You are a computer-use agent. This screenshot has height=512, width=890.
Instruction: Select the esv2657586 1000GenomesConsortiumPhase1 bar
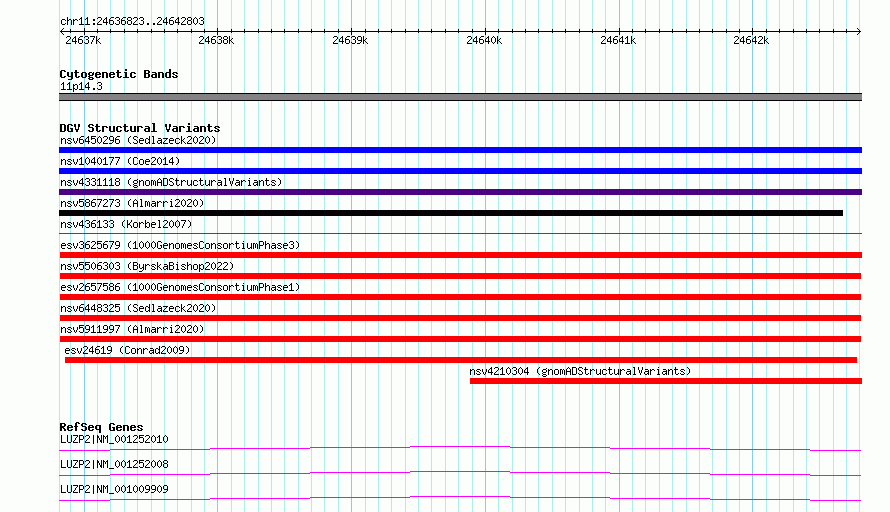tap(460, 297)
